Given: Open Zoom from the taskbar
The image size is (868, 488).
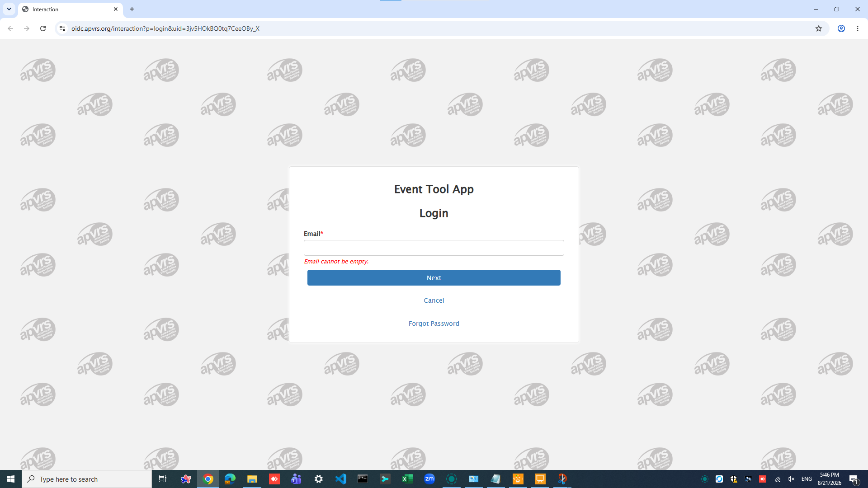Looking at the screenshot, I should (429, 479).
